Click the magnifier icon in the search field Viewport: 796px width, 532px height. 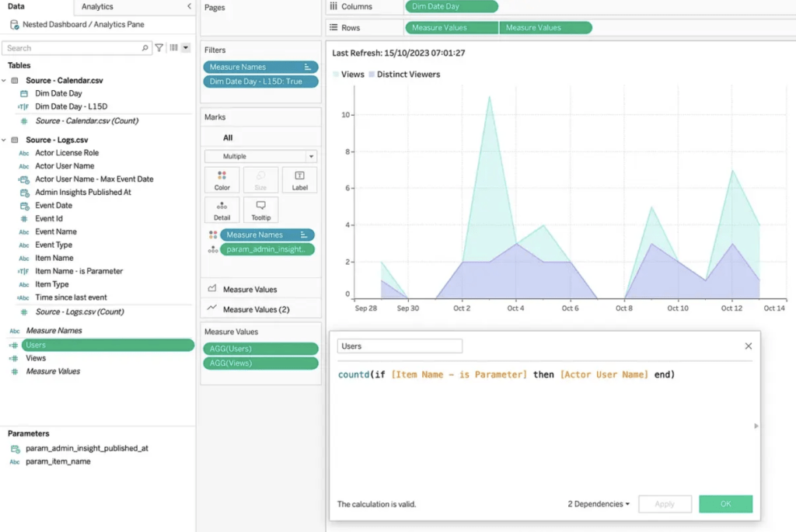[145, 48]
